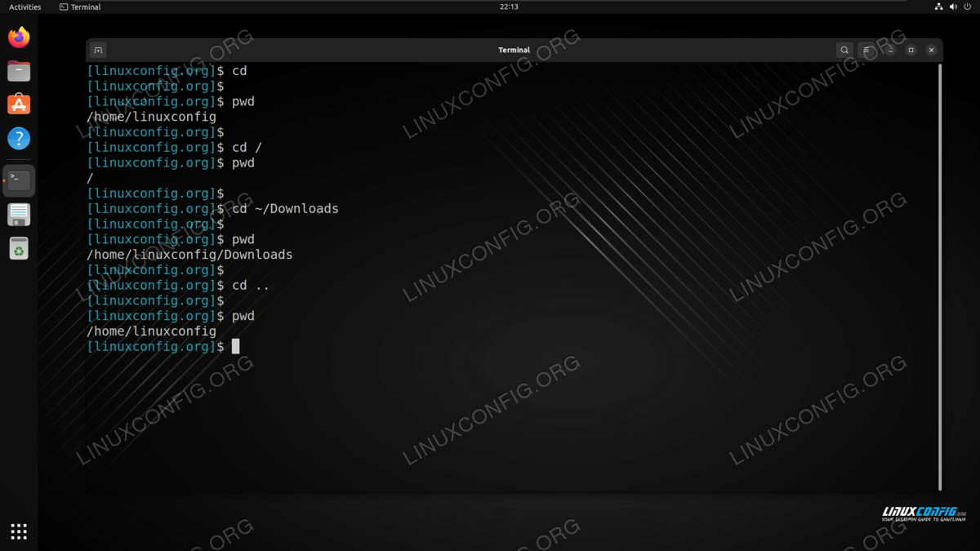
Task: Click the volume icon in the top bar
Action: point(953,7)
